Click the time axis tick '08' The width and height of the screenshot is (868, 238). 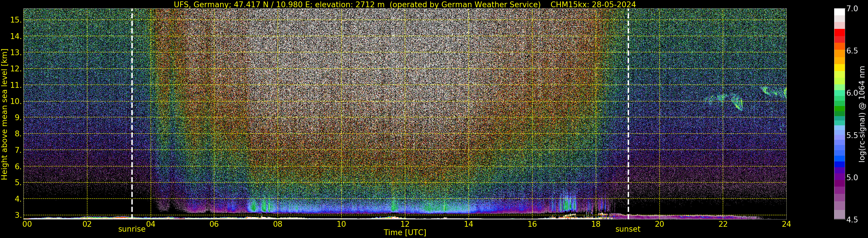(x=278, y=224)
